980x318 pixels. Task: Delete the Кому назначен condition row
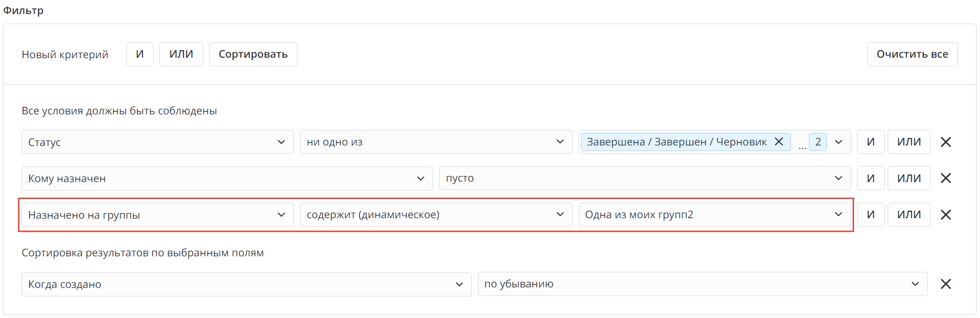coord(945,179)
